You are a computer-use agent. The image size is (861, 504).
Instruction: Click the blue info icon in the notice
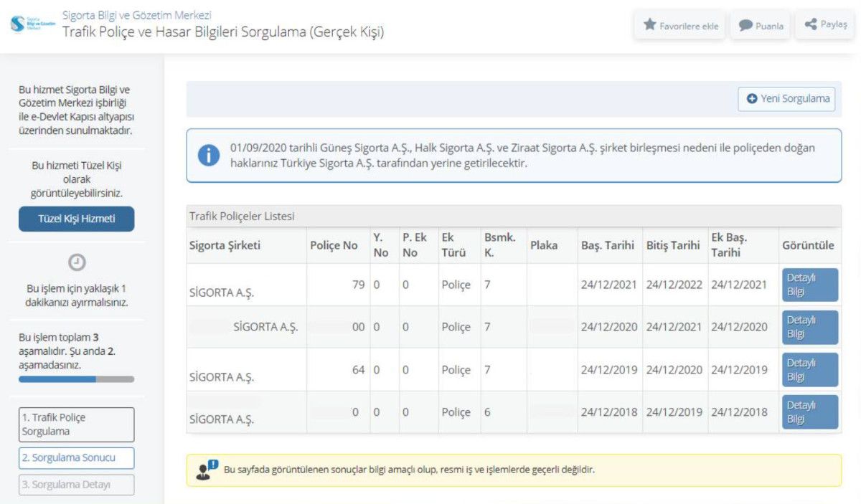click(209, 156)
